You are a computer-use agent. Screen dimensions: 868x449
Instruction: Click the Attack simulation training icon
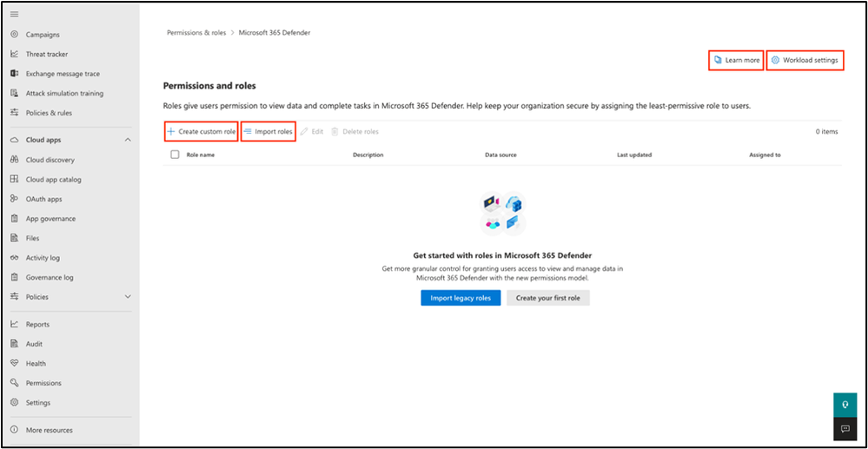coord(15,94)
